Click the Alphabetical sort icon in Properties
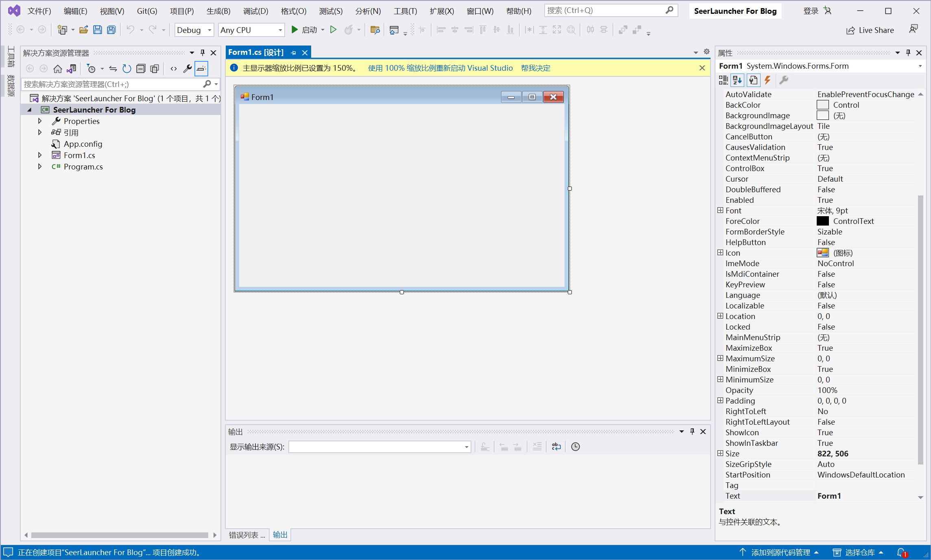Image resolution: width=931 pixels, height=560 pixels. pos(737,80)
